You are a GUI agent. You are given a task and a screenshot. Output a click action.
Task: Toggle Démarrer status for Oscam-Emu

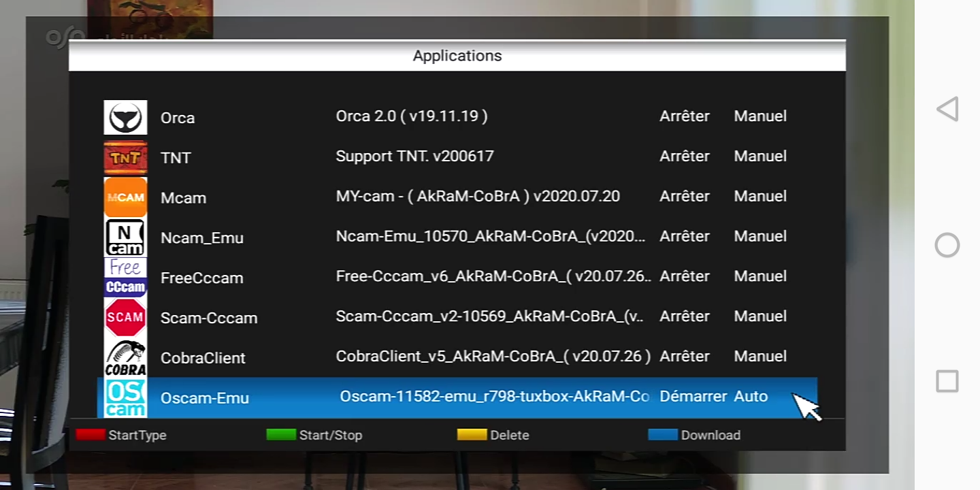tap(693, 397)
